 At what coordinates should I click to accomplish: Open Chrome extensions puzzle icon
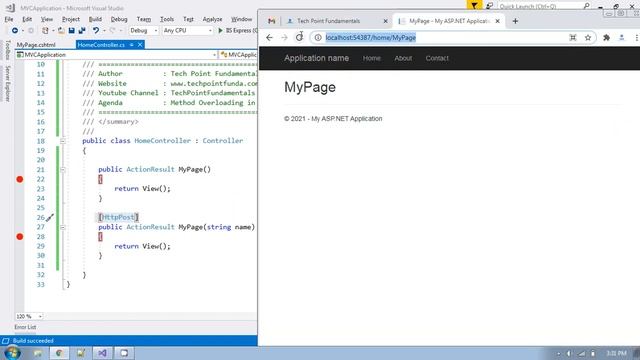(606, 38)
